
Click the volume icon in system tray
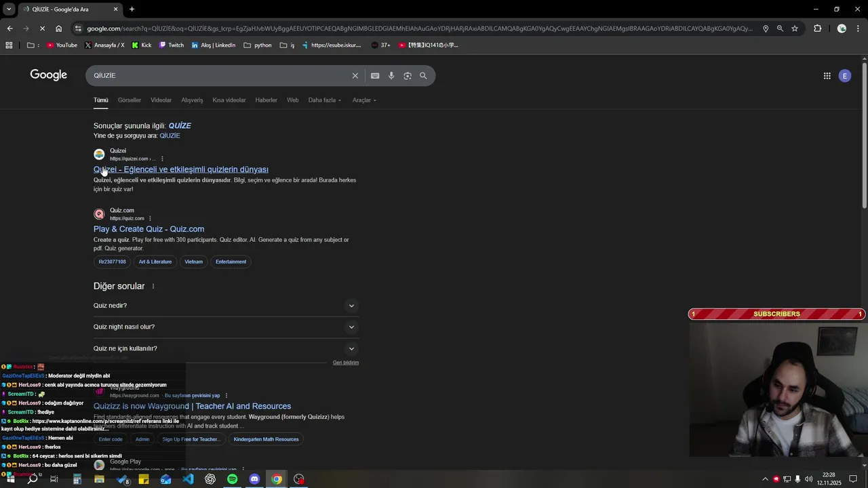pyautogui.click(x=808, y=479)
